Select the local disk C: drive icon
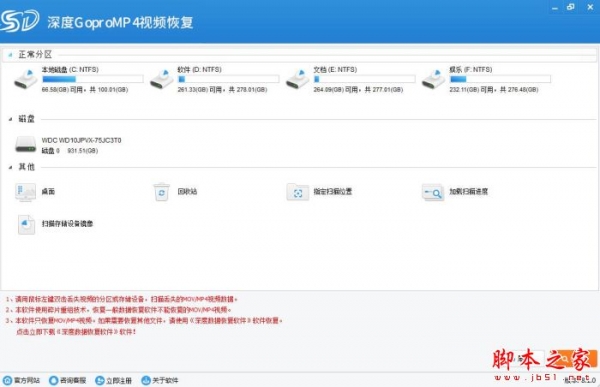The width and height of the screenshot is (600, 387). pos(26,79)
